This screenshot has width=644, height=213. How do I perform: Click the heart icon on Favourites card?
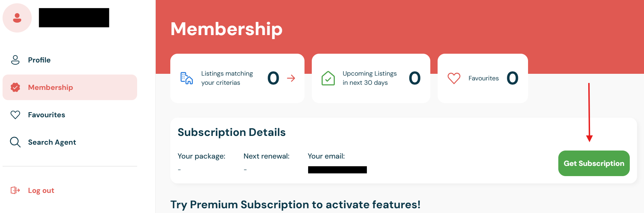(x=454, y=78)
